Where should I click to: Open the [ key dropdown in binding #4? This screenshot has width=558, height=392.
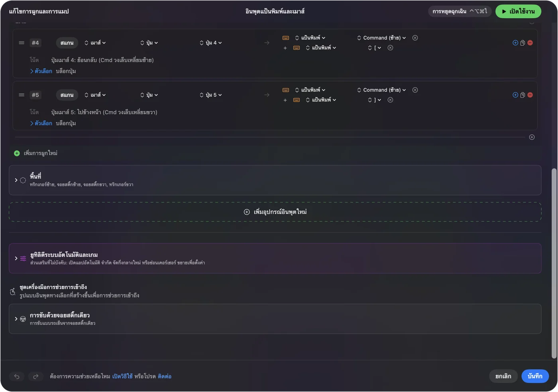click(x=374, y=48)
